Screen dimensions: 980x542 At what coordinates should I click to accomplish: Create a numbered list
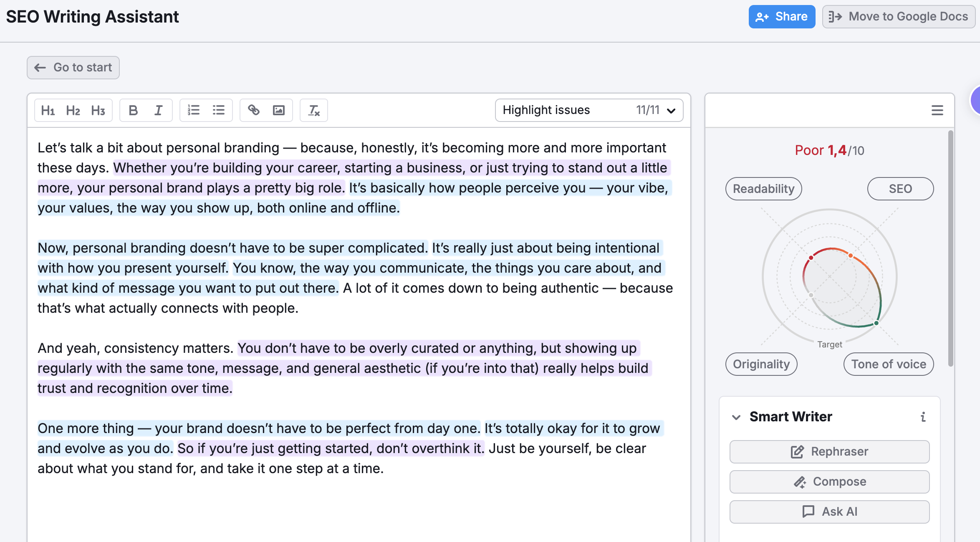coord(193,110)
